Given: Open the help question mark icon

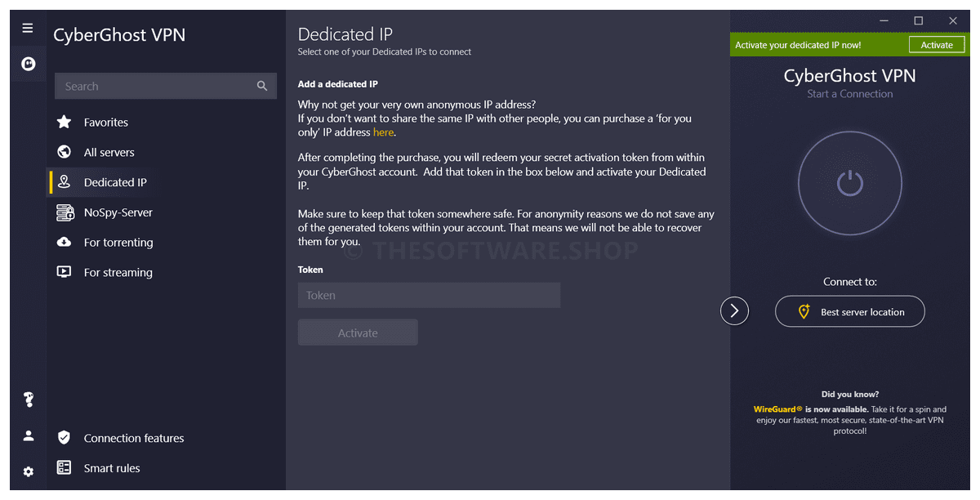Looking at the screenshot, I should click(29, 400).
